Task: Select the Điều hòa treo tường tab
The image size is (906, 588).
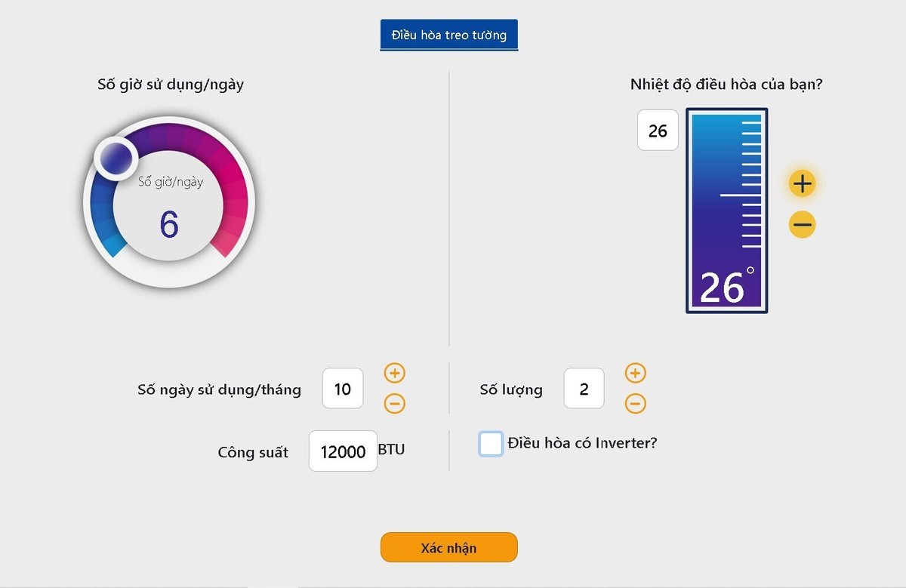Action: (448, 35)
